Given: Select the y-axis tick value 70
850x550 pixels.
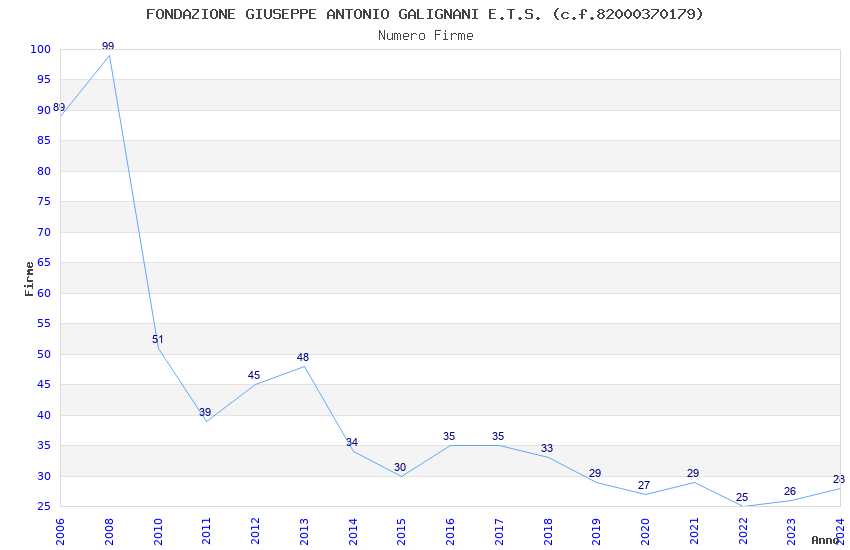Looking at the screenshot, I should tap(43, 232).
